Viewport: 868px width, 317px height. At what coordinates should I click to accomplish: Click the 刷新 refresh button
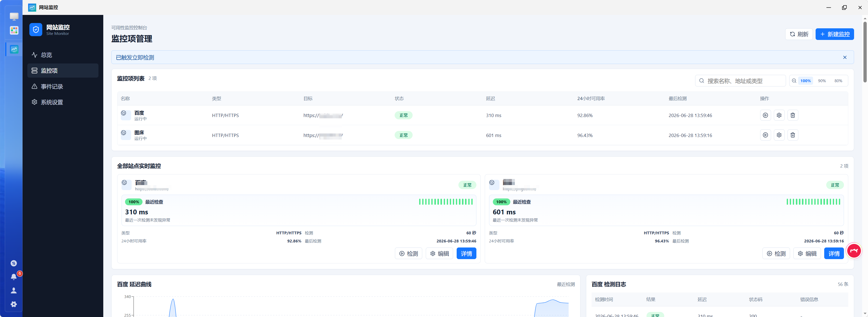point(799,34)
